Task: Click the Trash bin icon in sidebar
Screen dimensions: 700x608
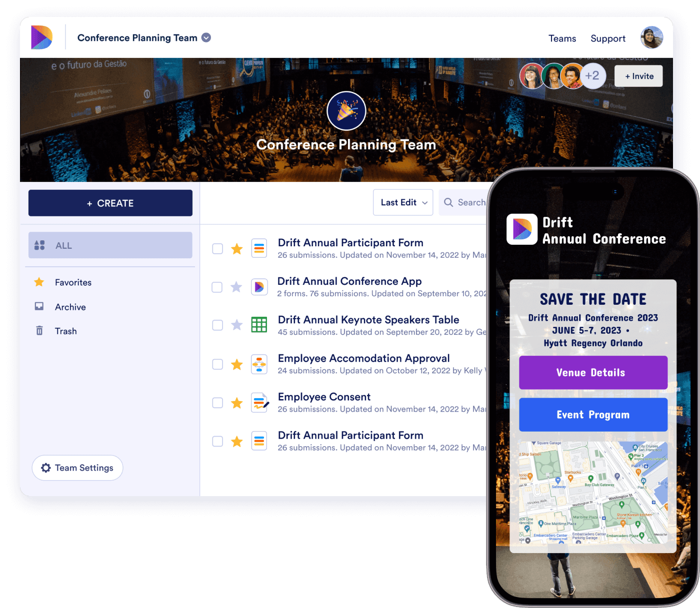Action: coord(39,330)
